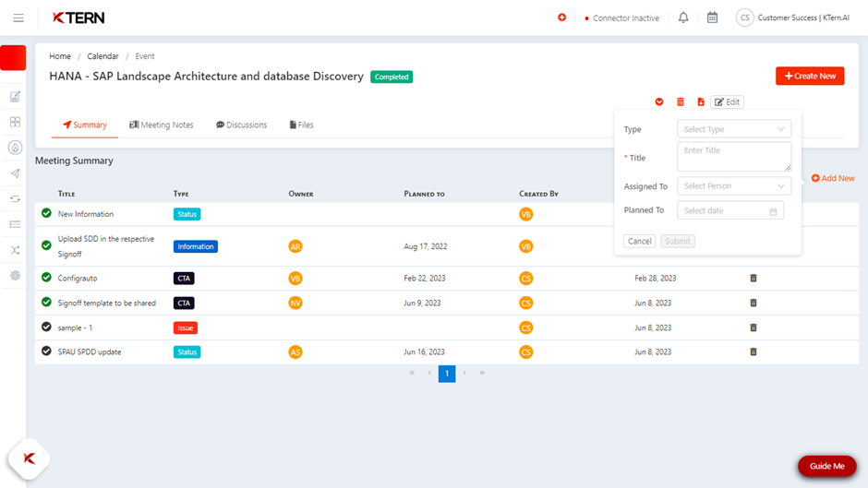
Task: Click the KTern logo in header
Action: tap(78, 18)
